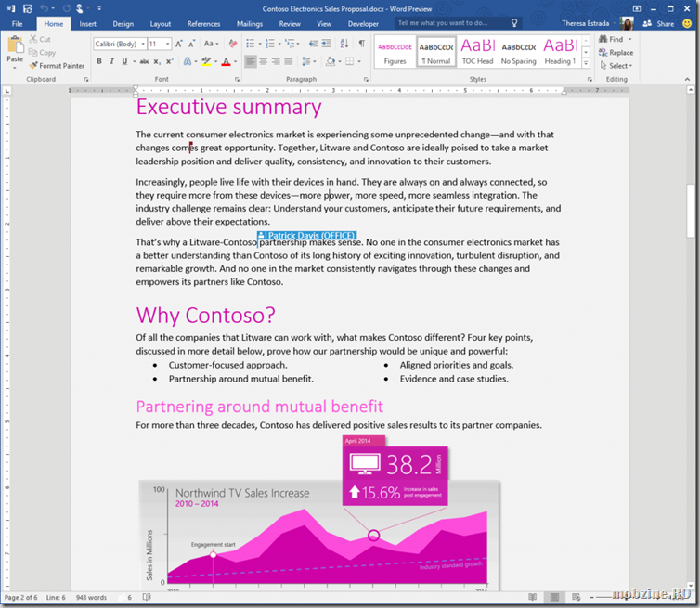
Task: Click the Paste clipboard icon
Action: (15, 46)
